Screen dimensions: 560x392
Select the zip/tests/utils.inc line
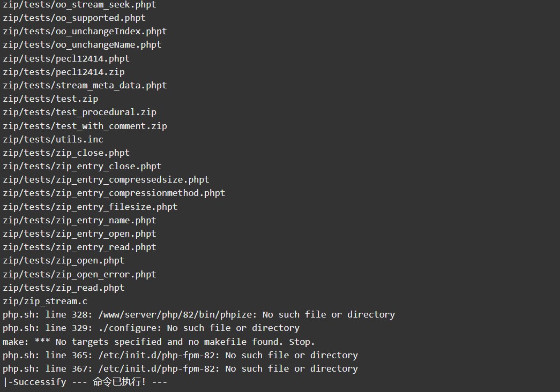point(53,140)
